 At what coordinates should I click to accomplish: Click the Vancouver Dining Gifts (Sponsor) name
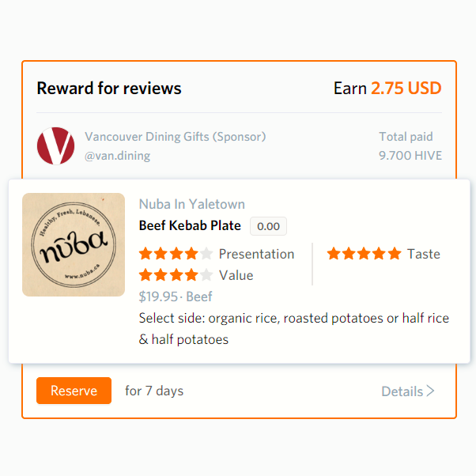[176, 137]
